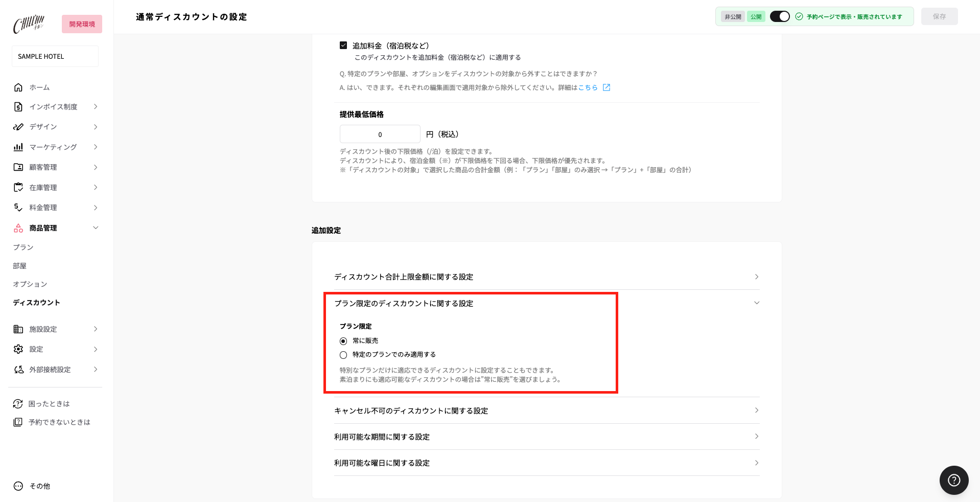Open the round help chat button

click(953, 480)
